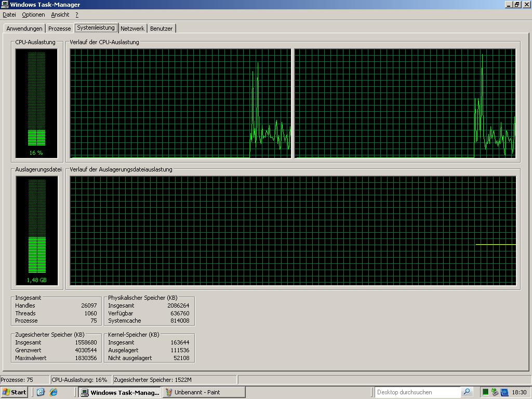The height and width of the screenshot is (399, 532).
Task: Switch to the Netzwerk tab
Action: click(132, 29)
